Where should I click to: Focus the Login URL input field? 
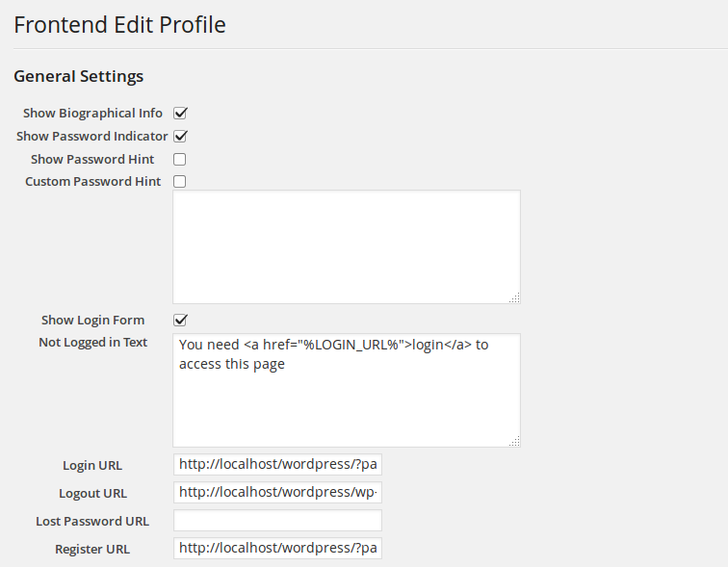(x=277, y=465)
